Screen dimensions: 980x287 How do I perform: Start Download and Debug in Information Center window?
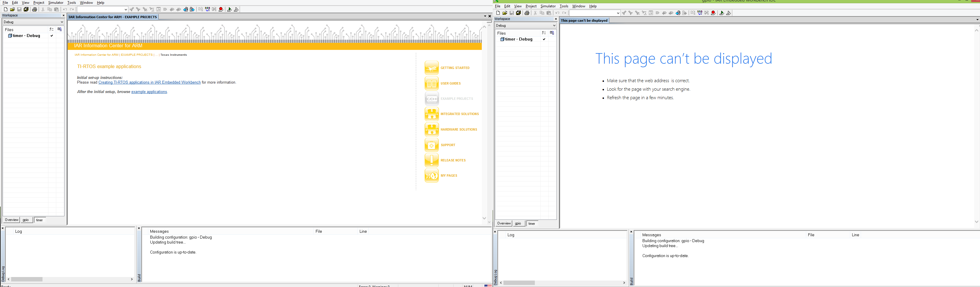[x=229, y=9]
